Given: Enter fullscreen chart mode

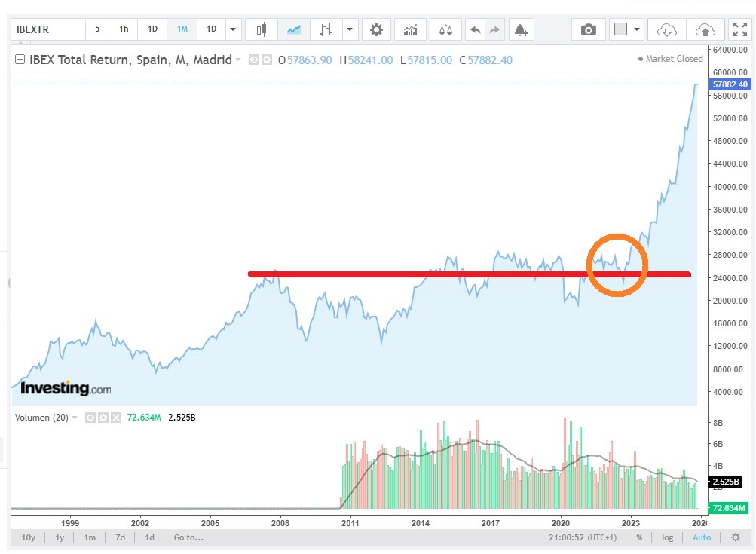Looking at the screenshot, I should (739, 29).
